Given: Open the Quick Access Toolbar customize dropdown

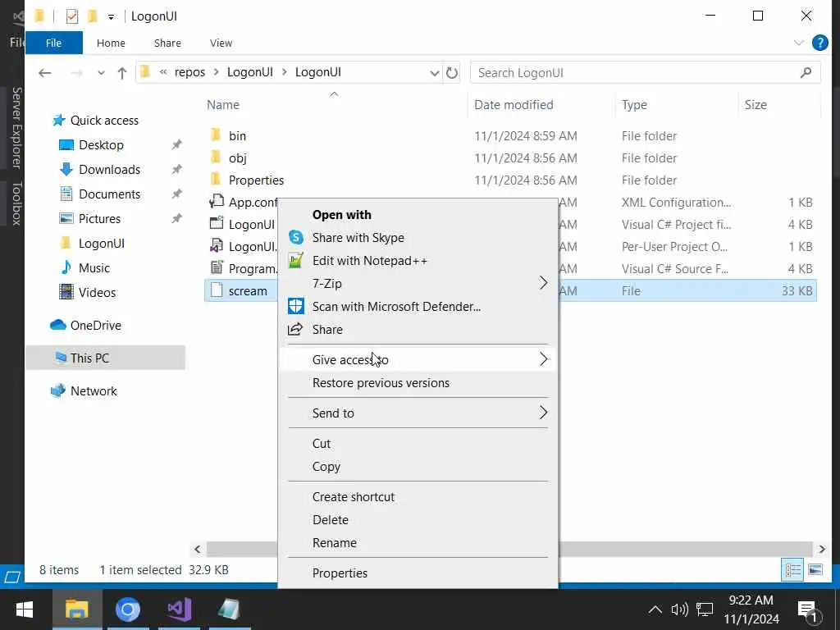Looking at the screenshot, I should point(111,16).
